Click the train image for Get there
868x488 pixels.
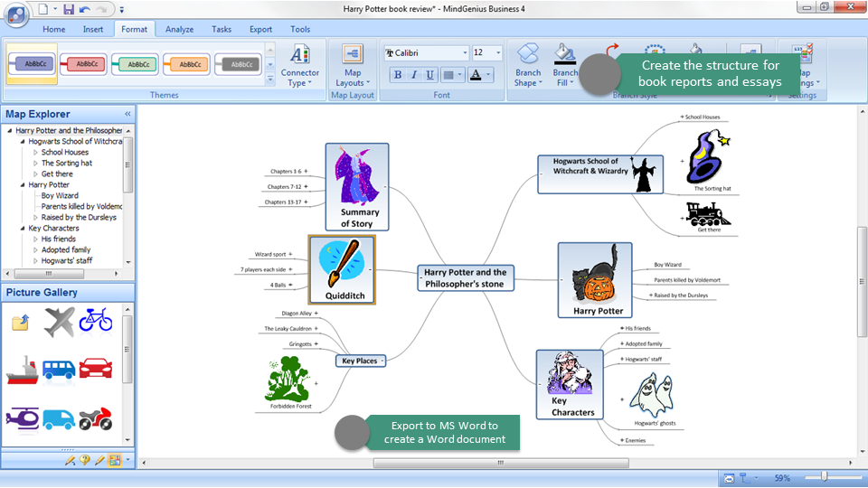click(x=708, y=214)
